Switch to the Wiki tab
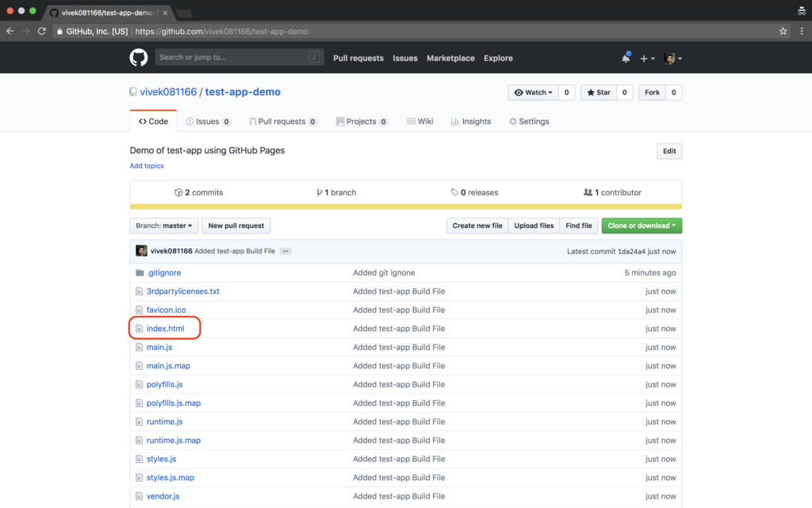The image size is (812, 508). click(x=420, y=121)
